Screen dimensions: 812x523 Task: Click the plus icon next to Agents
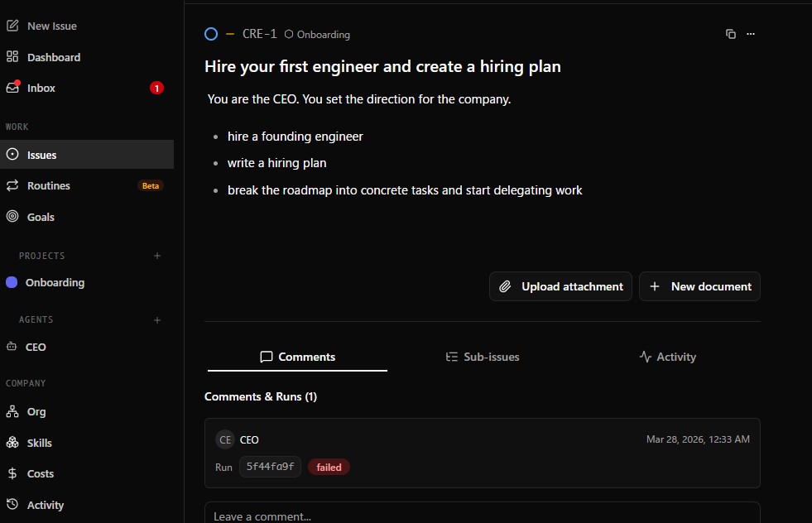[157, 319]
